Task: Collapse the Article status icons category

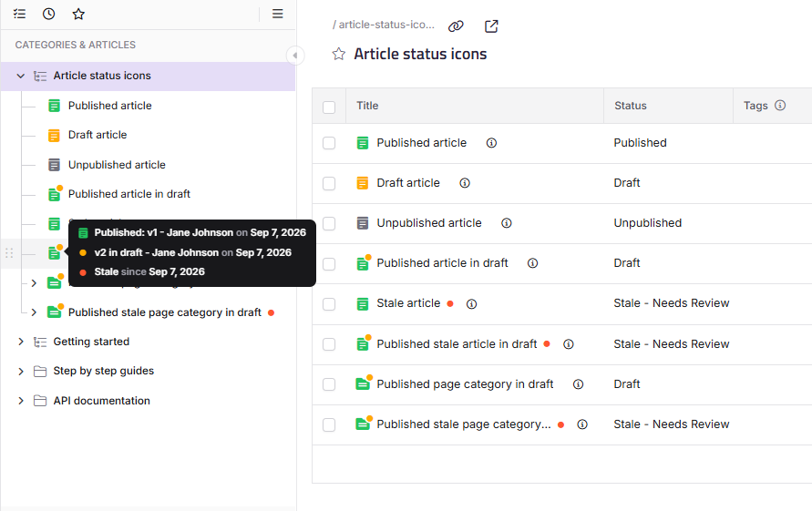Action: point(20,77)
